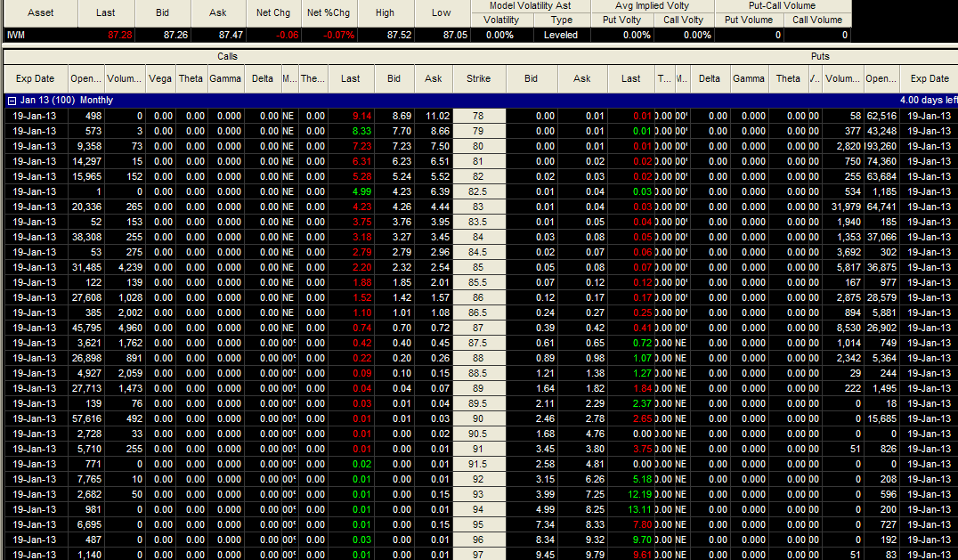Click put open interest 15,685
Viewport: 958px width, 560px height.
coord(881,419)
